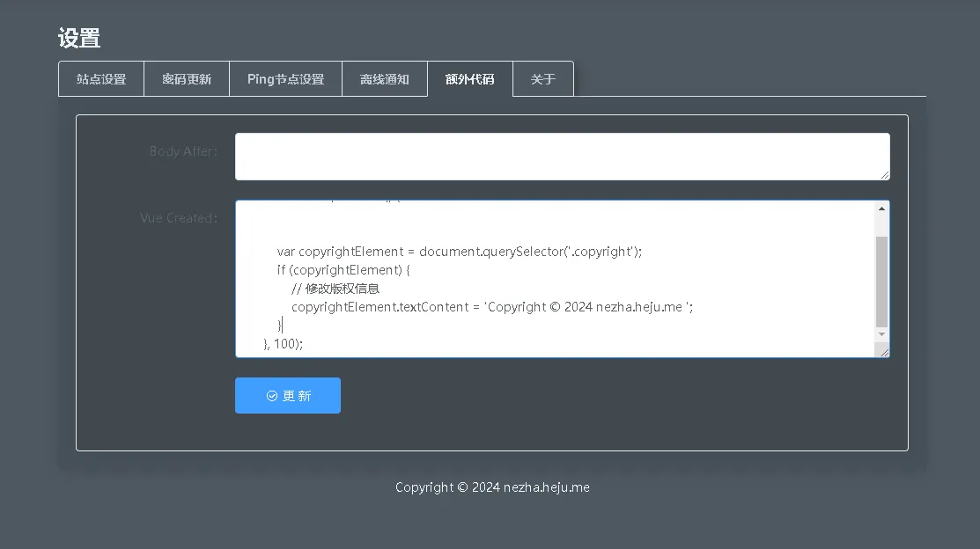
Task: Click the Body After resize handle
Action: pyautogui.click(x=884, y=175)
